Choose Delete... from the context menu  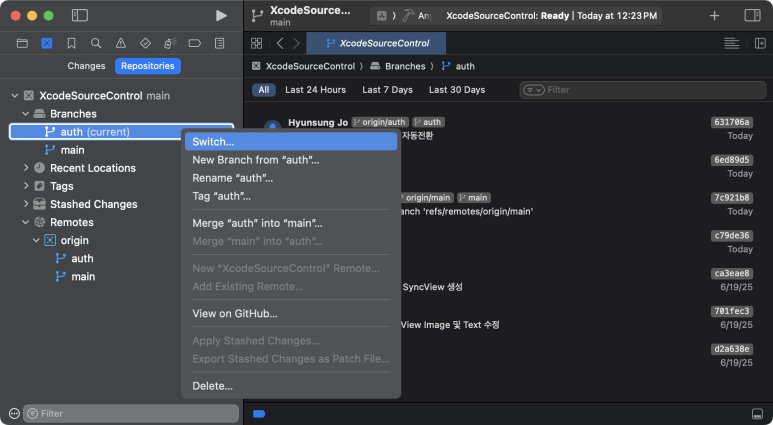[291, 386]
